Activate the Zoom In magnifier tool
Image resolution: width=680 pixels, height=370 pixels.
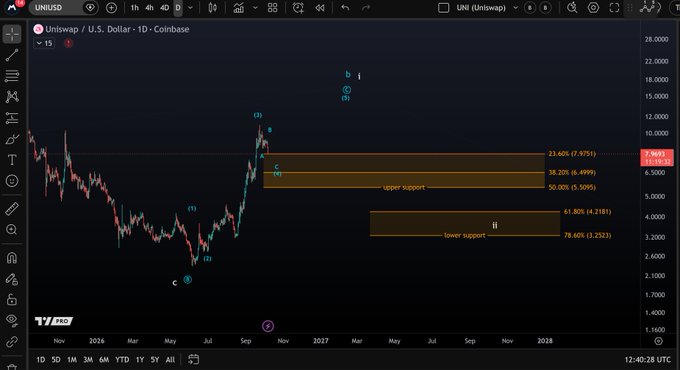click(x=12, y=229)
